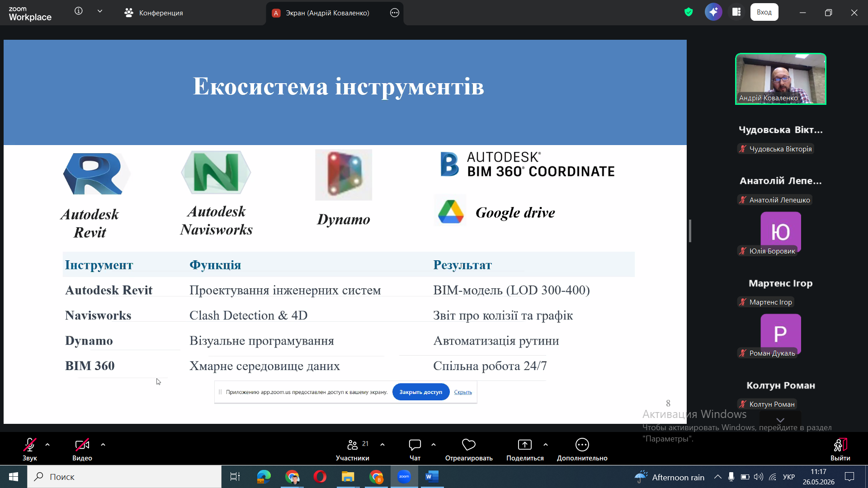This screenshot has height=488, width=868.
Task: Expand the dropdown chevron beside meeting info
Action: tap(100, 11)
